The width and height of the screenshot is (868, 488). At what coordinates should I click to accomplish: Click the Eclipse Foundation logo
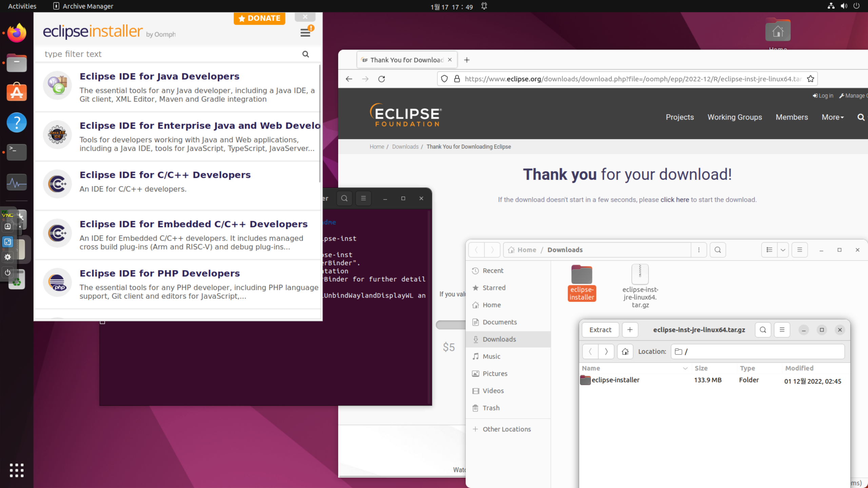point(406,115)
